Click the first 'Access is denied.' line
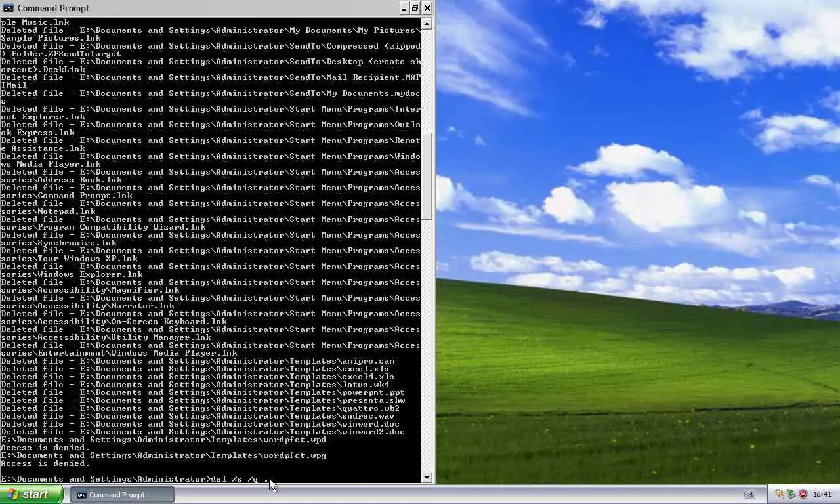Screen dimensions: 840x504 (45, 448)
